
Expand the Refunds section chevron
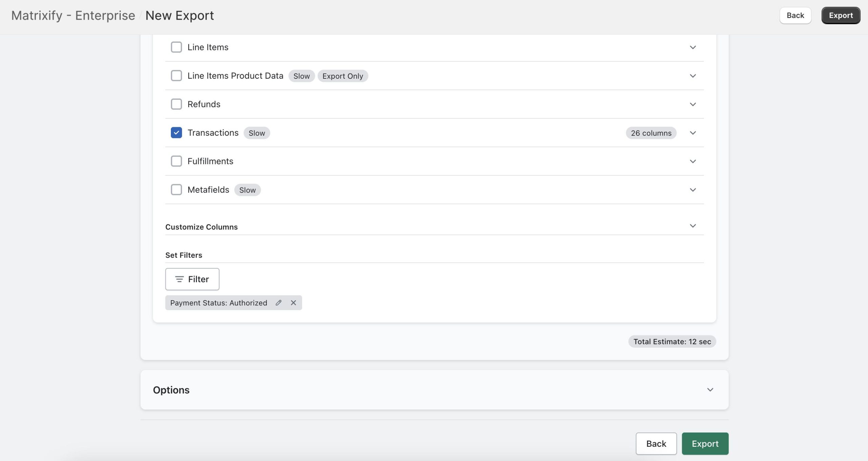pyautogui.click(x=693, y=104)
